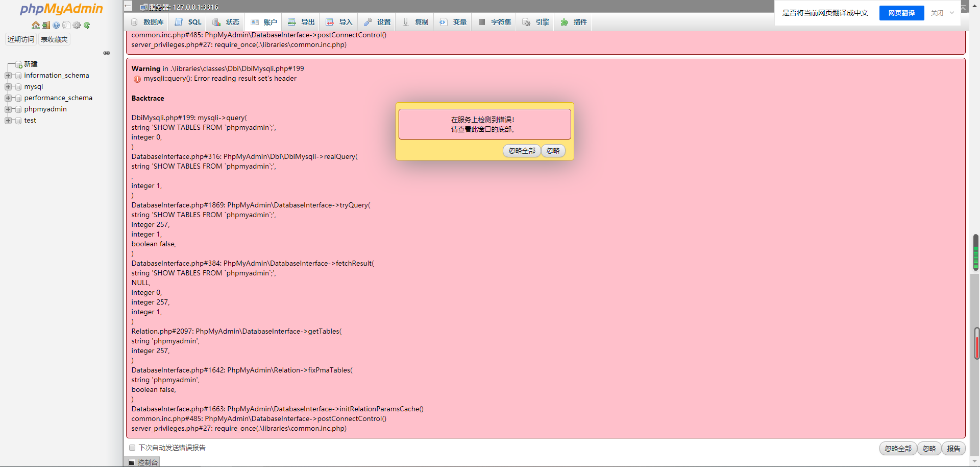Expand the phpmyadmin tree node
This screenshot has width=980, height=467.
[x=8, y=109]
